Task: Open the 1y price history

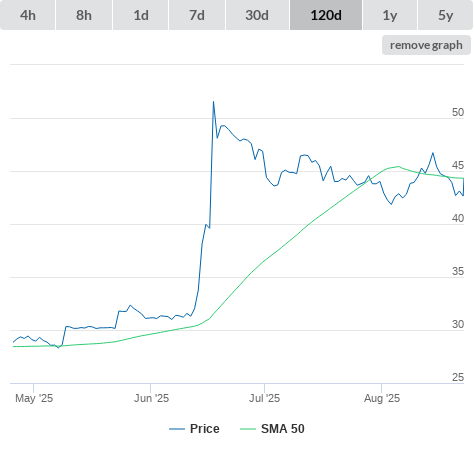Action: point(390,15)
